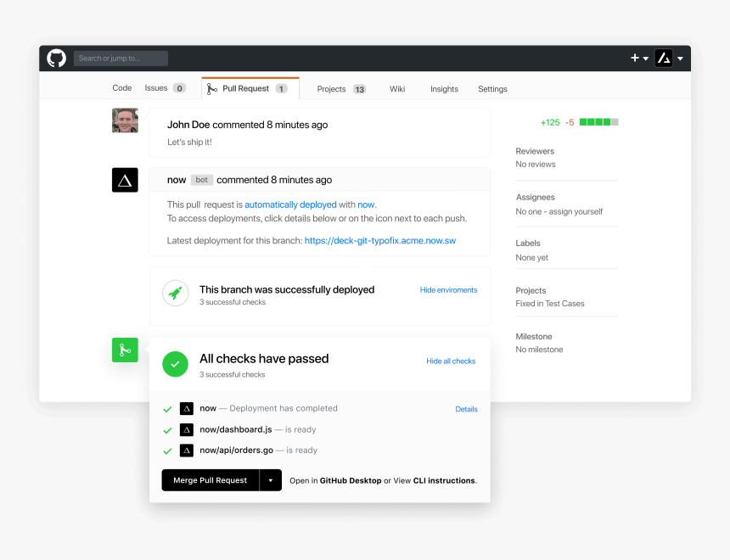
Task: Open the profile avatar menu in header
Action: pos(665,58)
